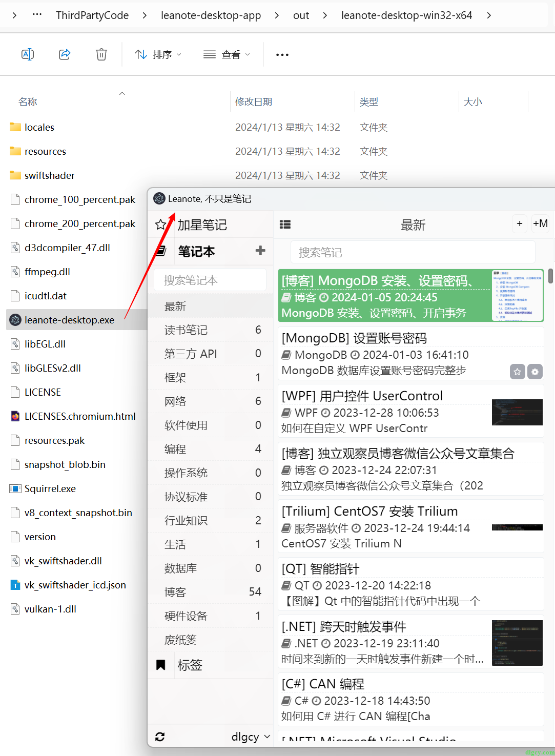Image resolution: width=555 pixels, height=756 pixels.
Task: Click the Squirrel.exe file icon
Action: point(15,488)
